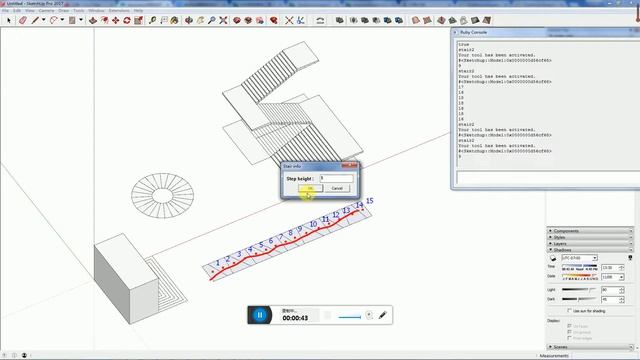The image size is (640, 360).
Task: Collapse the Shadows tray panel
Action: (590, 249)
